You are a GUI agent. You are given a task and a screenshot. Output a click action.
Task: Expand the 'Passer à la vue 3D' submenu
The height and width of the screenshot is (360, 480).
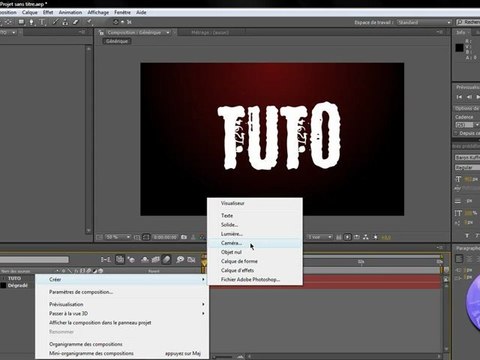click(x=203, y=313)
